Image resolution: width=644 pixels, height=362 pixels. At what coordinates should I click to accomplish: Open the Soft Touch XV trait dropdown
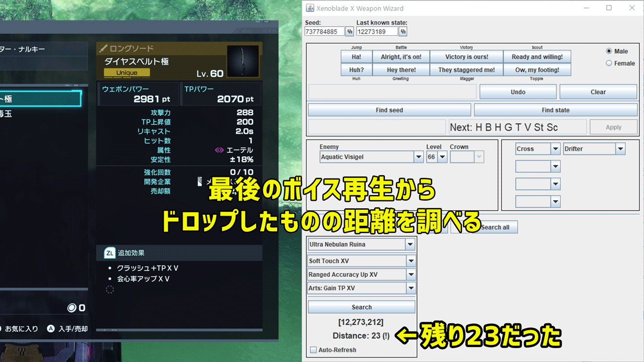tap(411, 261)
